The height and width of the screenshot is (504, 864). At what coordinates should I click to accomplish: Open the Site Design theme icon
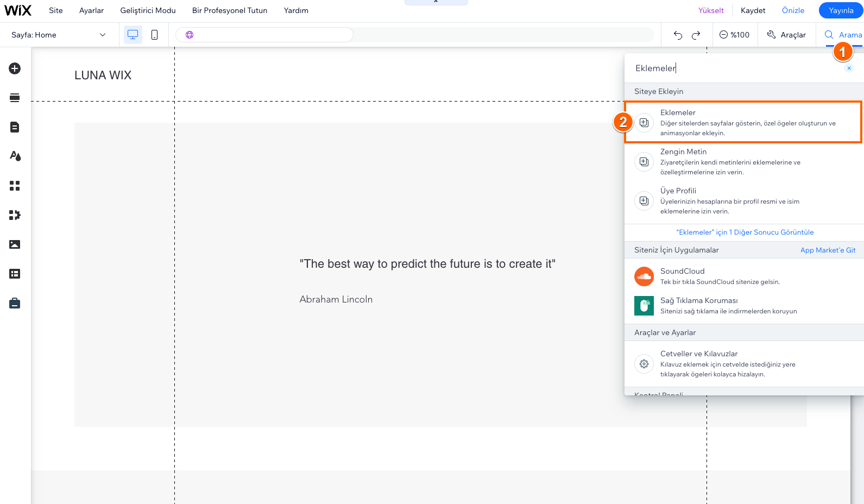pyautogui.click(x=15, y=156)
